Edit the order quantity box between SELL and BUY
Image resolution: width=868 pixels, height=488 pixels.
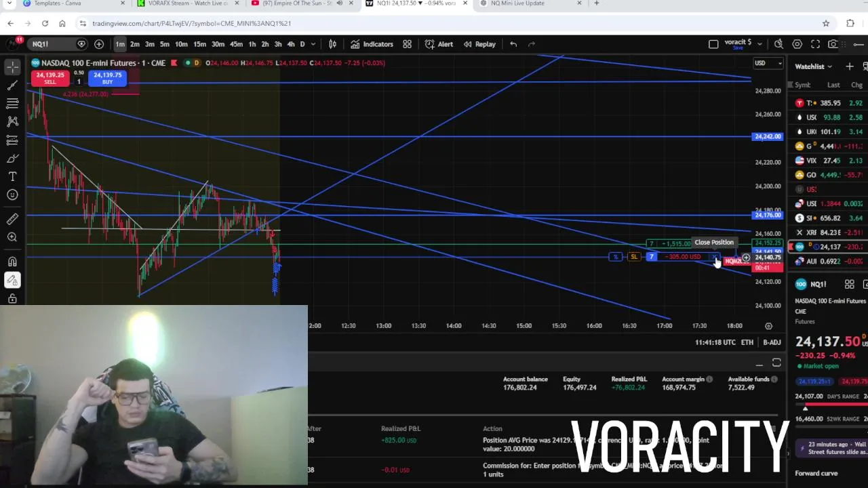(x=79, y=81)
